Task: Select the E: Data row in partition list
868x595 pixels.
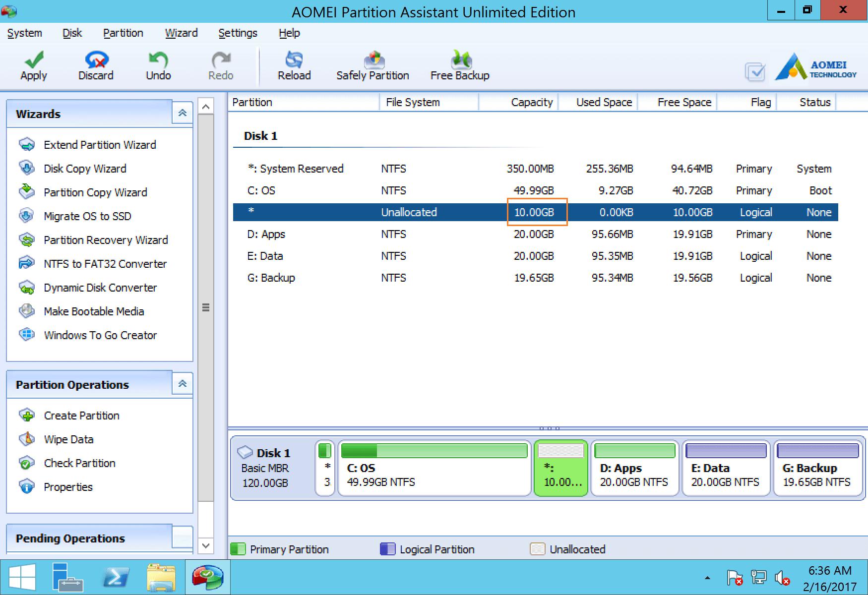Action: point(535,256)
